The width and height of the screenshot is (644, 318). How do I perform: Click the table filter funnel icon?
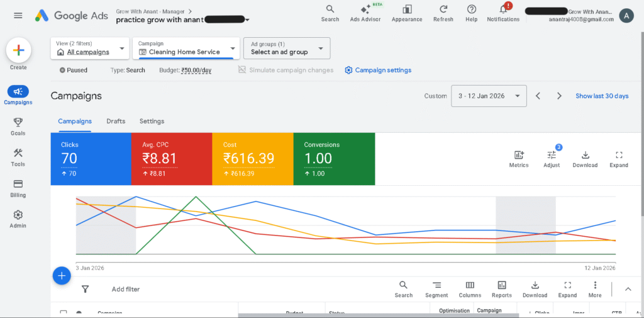tap(85, 289)
